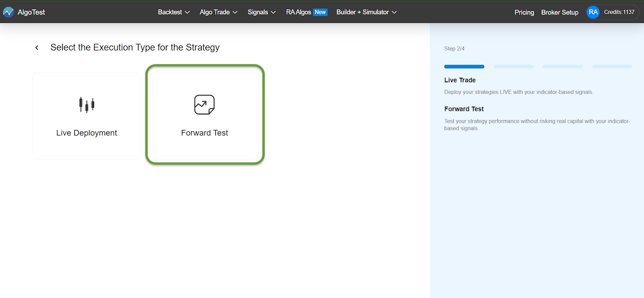Click the Live Trade heading in sidebar
This screenshot has height=298, width=644.
[x=460, y=80]
